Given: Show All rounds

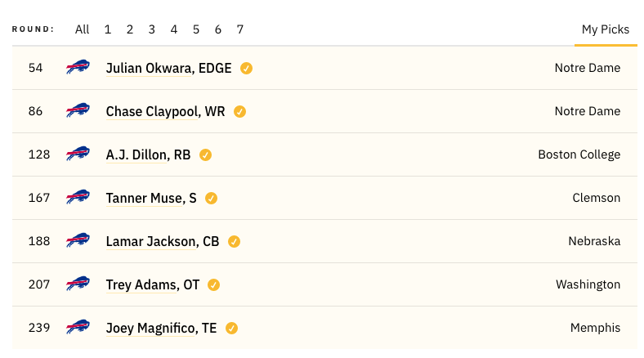Looking at the screenshot, I should [83, 29].
